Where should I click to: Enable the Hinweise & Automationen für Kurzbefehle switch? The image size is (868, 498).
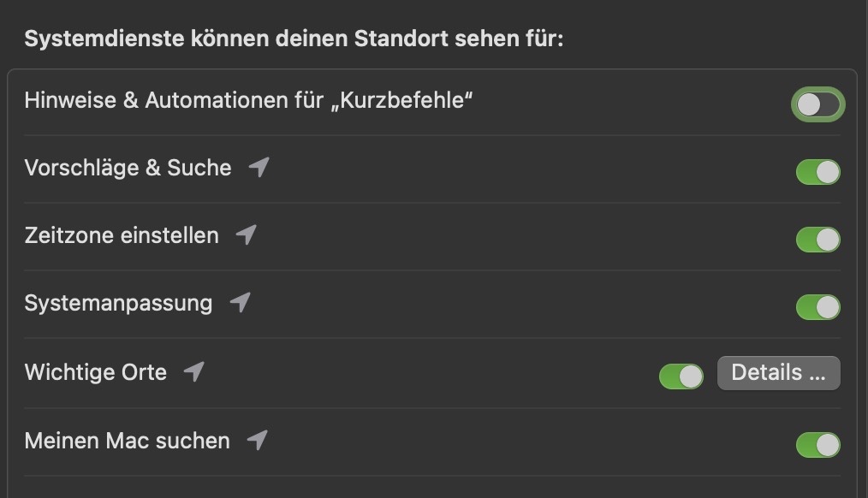click(818, 104)
